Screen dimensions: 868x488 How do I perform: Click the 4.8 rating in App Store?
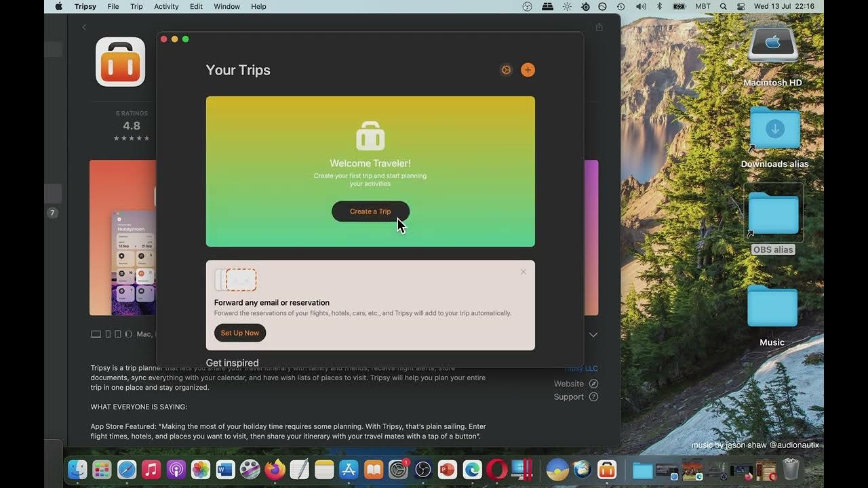[x=132, y=126]
